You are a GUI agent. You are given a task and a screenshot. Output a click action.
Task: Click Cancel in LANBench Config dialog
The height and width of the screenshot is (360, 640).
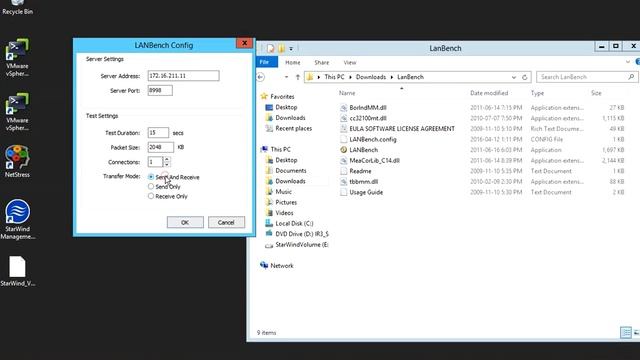226,222
